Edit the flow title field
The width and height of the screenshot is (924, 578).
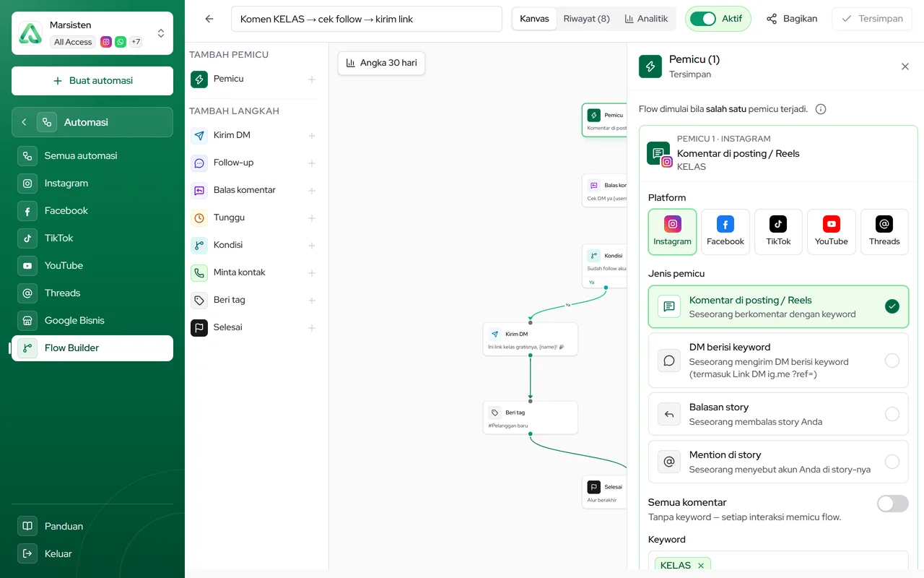[x=367, y=19]
